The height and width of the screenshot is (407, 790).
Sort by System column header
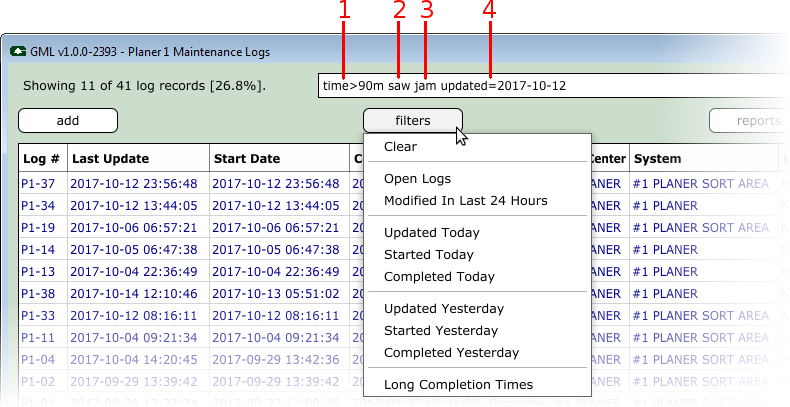click(704, 159)
